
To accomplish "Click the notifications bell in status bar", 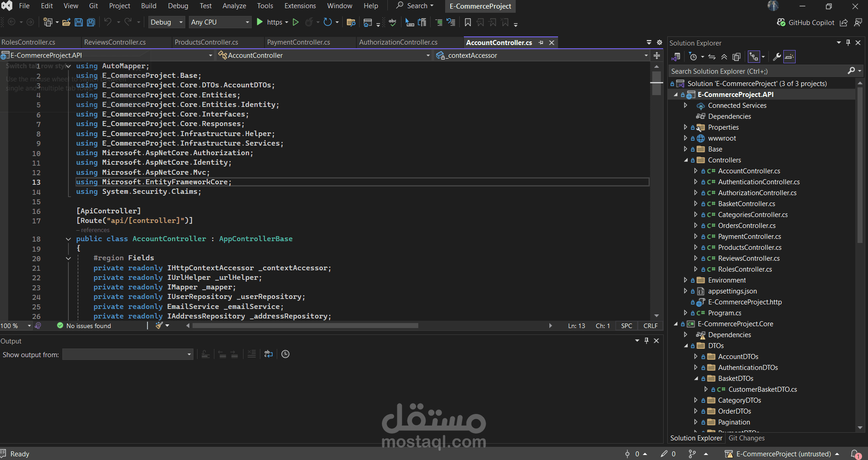I will (x=856, y=454).
